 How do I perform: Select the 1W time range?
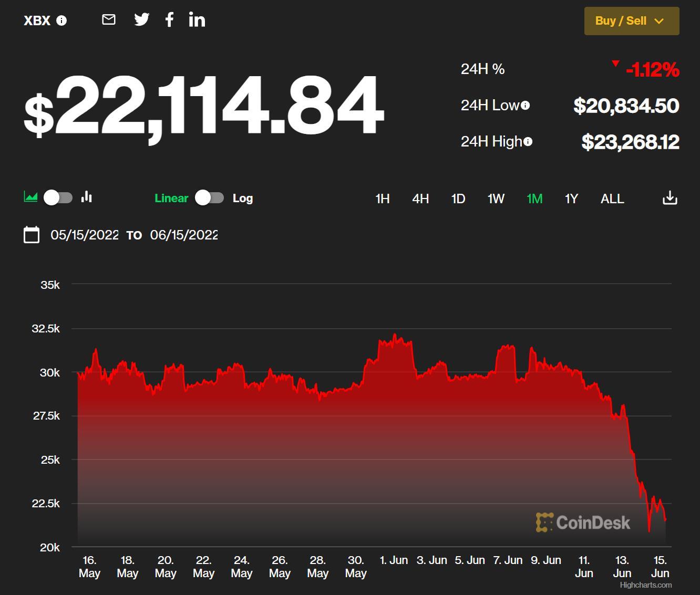(x=496, y=199)
